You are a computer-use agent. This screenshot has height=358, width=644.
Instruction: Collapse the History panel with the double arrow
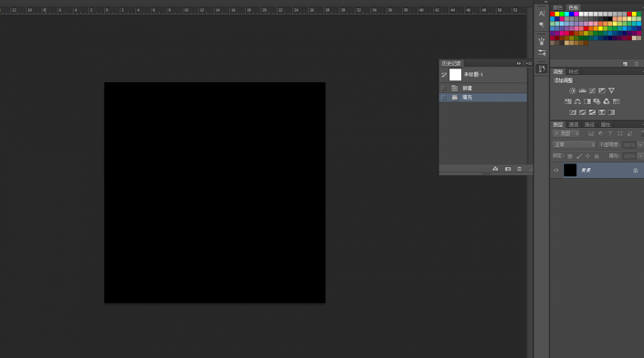click(519, 64)
